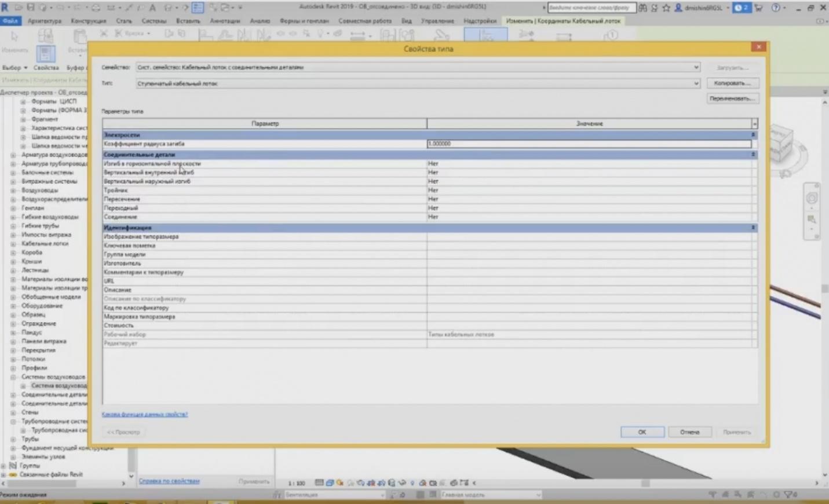829x504 pixels.
Task: Expand the Воздуховоды tree node
Action: point(13,190)
